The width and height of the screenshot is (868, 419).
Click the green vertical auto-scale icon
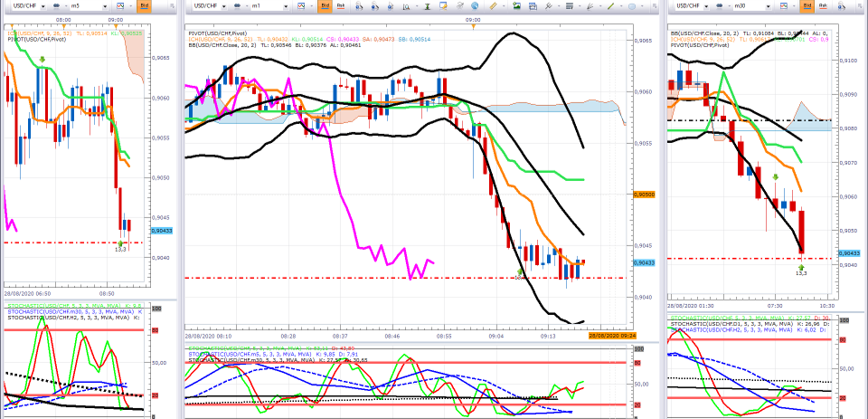(428, 5)
